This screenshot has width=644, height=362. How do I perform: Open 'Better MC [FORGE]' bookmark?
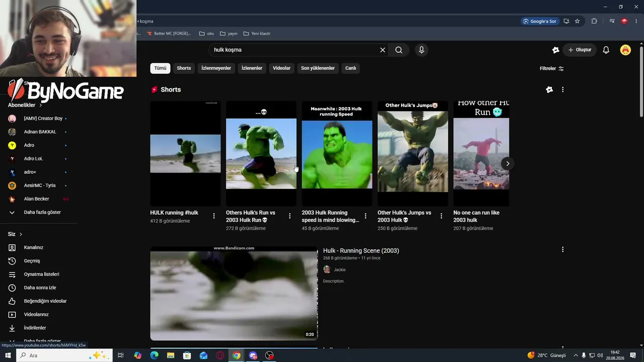169,34
